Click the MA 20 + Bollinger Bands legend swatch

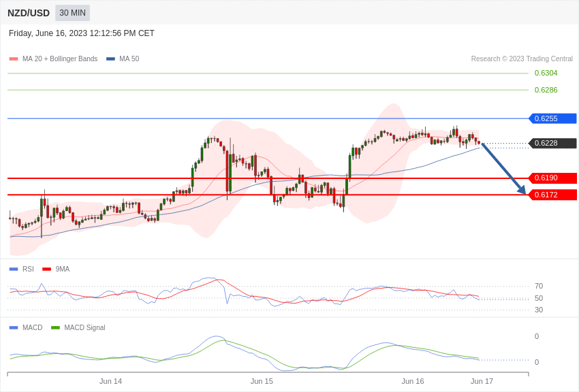point(14,59)
